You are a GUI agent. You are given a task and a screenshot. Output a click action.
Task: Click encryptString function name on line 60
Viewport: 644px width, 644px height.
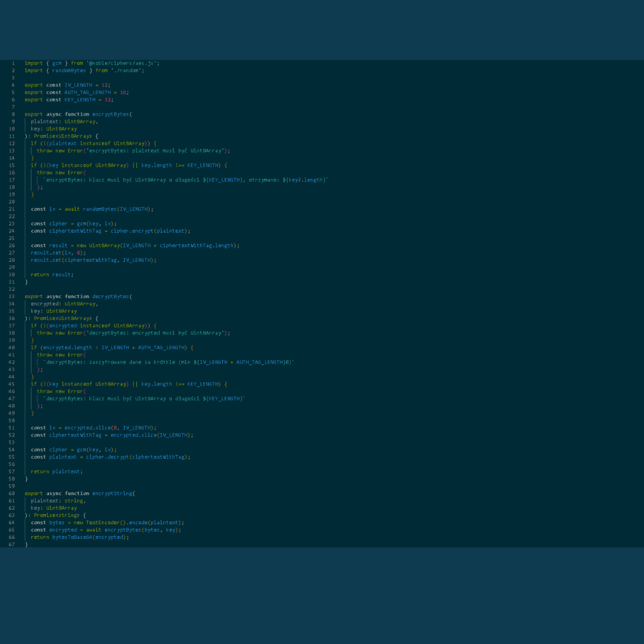pos(112,493)
